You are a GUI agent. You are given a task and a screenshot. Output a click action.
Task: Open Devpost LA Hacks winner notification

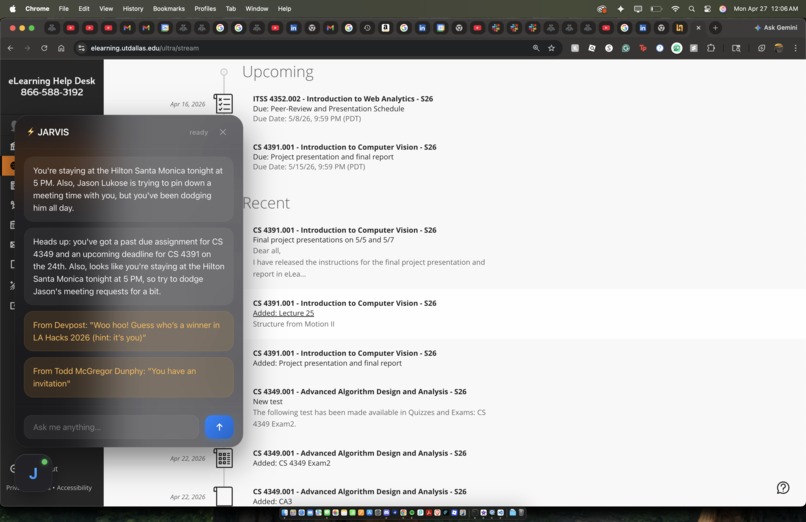tap(129, 331)
